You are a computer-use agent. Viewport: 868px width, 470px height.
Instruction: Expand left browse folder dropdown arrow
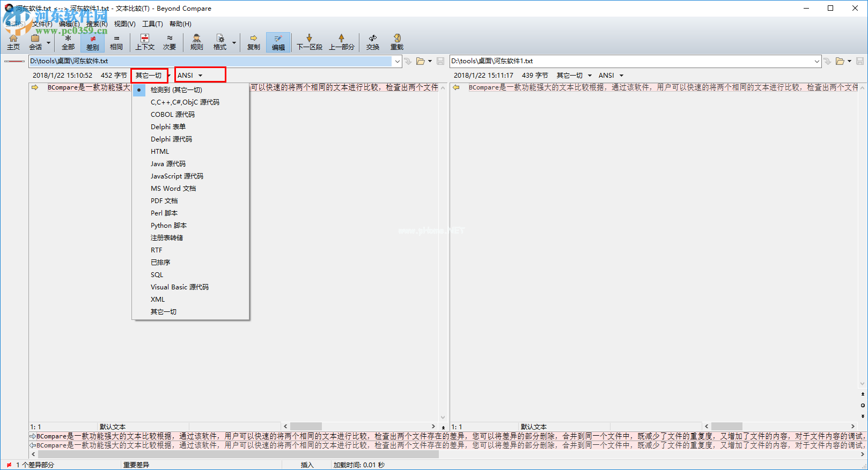coord(430,61)
